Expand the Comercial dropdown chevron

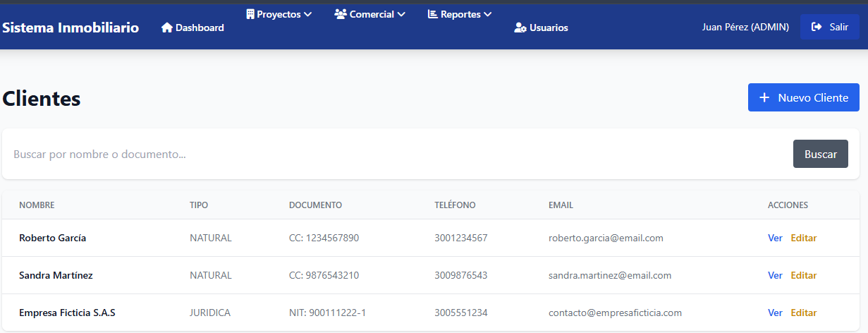401,14
